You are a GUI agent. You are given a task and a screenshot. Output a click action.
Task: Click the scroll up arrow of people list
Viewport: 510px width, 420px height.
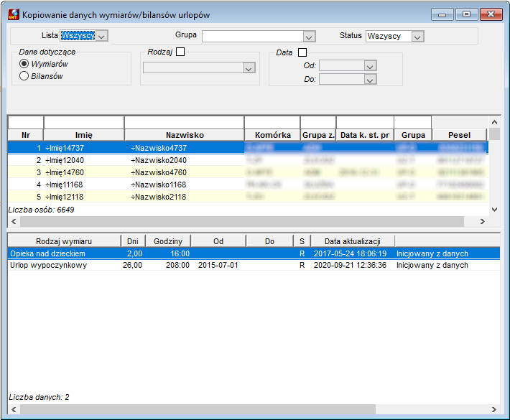pos(494,122)
